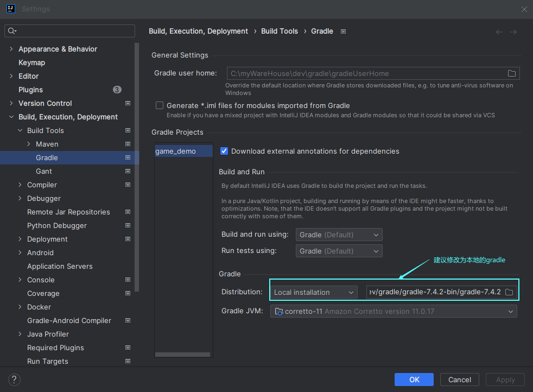Click the Plugins update badge showing 3
Image resolution: width=533 pixels, height=392 pixels.
click(117, 90)
